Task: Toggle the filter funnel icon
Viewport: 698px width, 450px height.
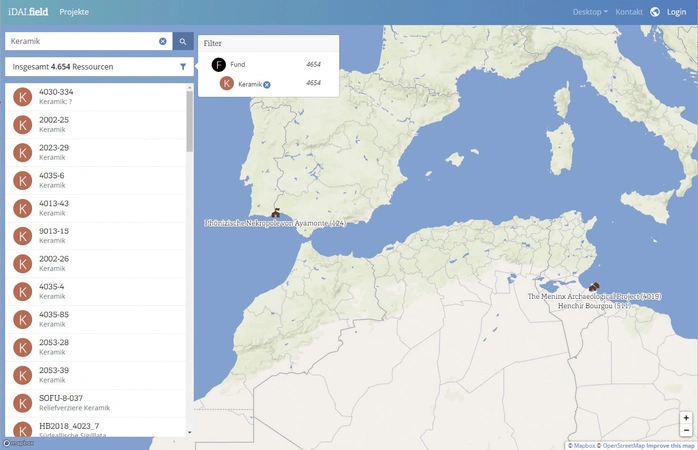Action: pyautogui.click(x=183, y=67)
